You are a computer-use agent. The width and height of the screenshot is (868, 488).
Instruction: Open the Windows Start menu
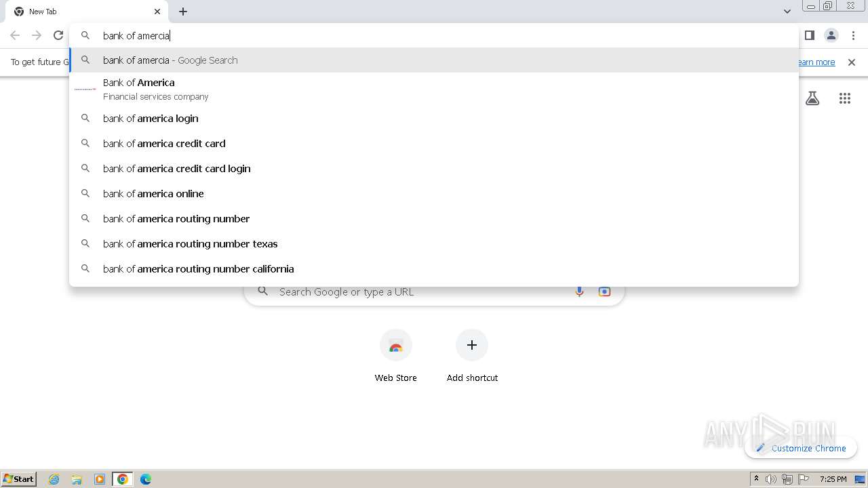[19, 479]
